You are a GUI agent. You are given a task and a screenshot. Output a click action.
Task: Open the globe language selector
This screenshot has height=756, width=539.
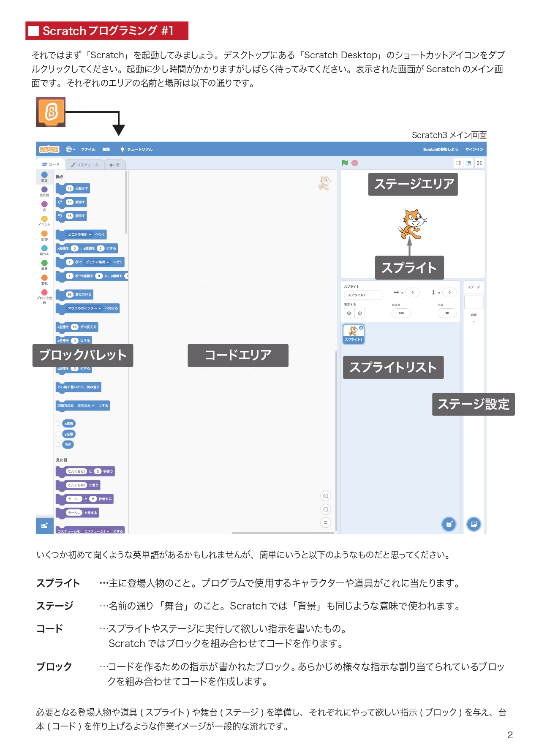[70, 149]
